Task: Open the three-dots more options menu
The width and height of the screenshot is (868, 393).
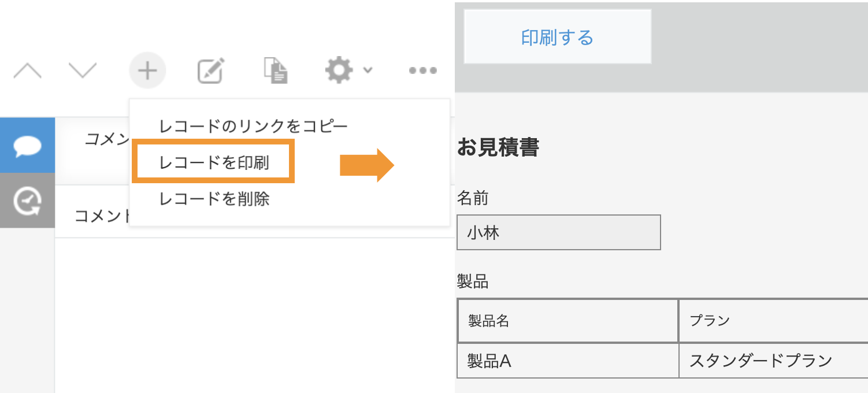Action: tap(423, 71)
